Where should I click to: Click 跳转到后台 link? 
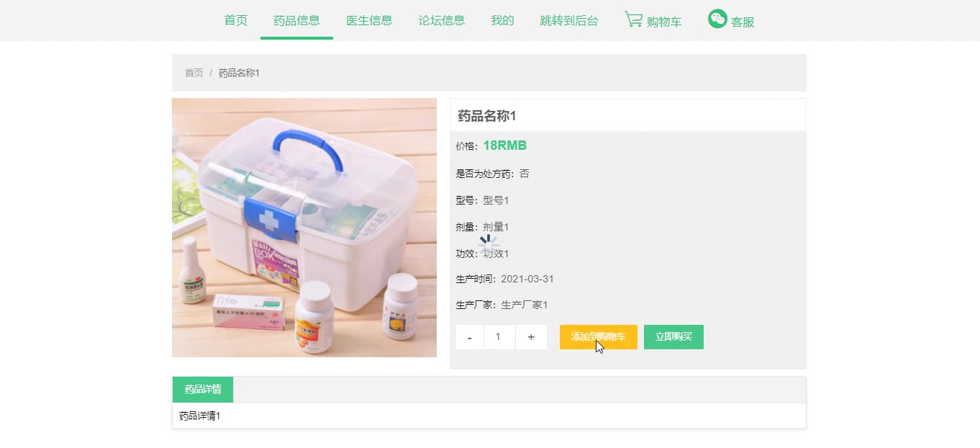pos(569,20)
